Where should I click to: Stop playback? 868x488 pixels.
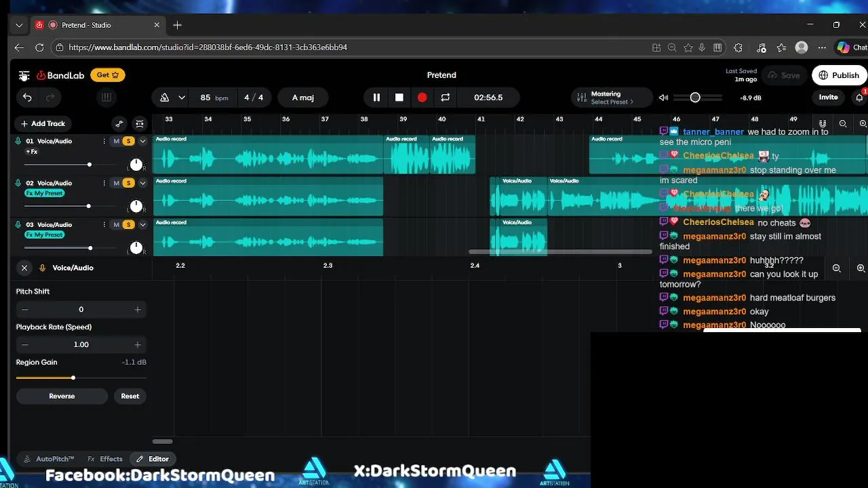coord(399,98)
